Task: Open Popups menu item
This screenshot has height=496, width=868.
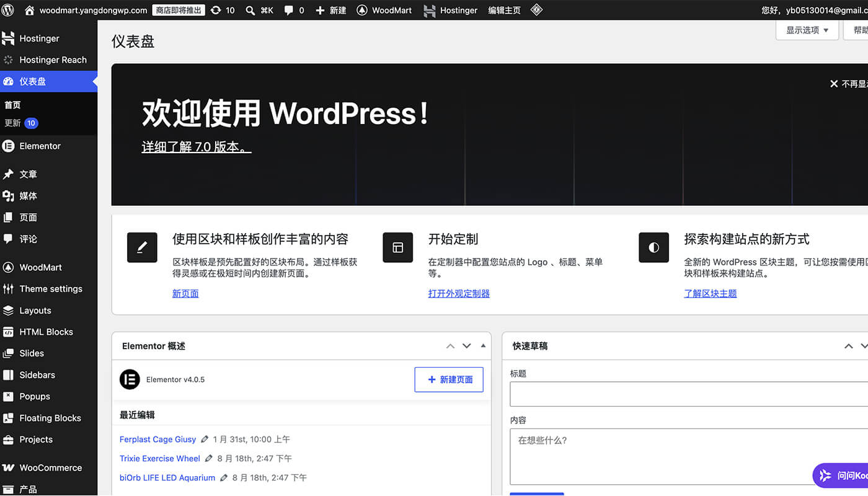Action: (x=48, y=396)
